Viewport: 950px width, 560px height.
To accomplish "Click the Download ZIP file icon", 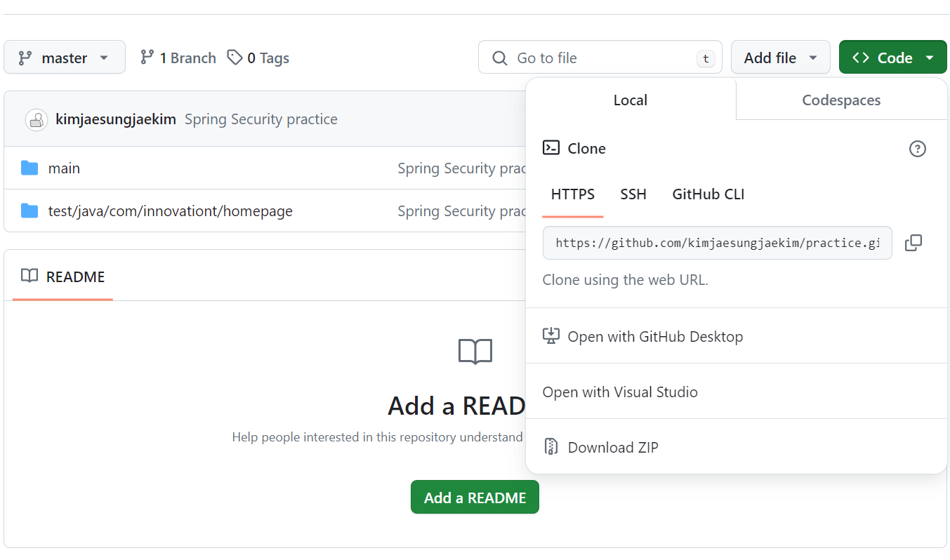I will point(551,447).
